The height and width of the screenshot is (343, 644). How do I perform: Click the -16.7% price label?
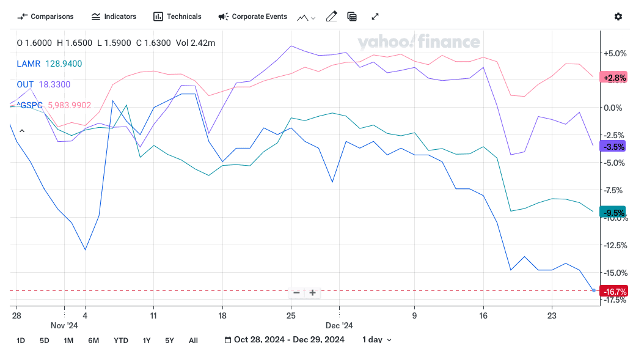[x=614, y=291]
